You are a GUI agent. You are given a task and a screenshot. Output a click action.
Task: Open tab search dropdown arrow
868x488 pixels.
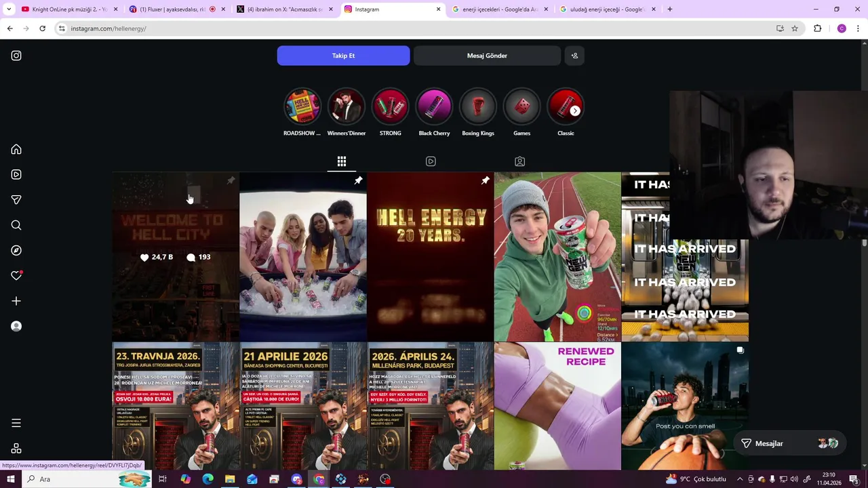coord(9,9)
